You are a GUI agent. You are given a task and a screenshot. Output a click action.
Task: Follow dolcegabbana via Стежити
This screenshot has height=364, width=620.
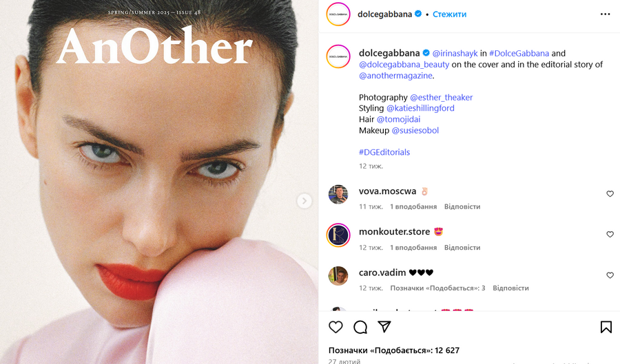click(x=450, y=14)
